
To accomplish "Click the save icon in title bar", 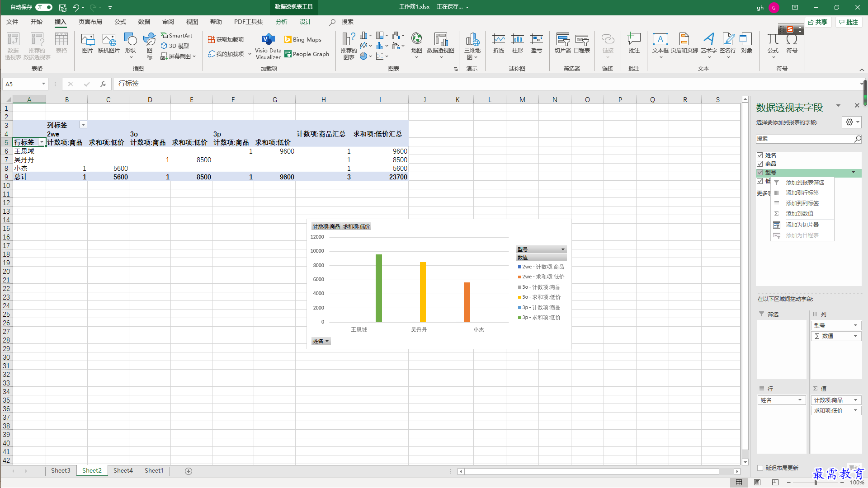I will click(63, 7).
